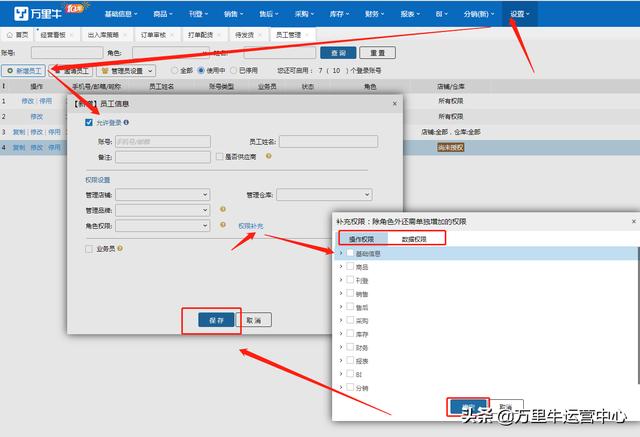Screen dimensions: 640x437
Task: Expand the 报表 tree node
Action: [x=341, y=360]
